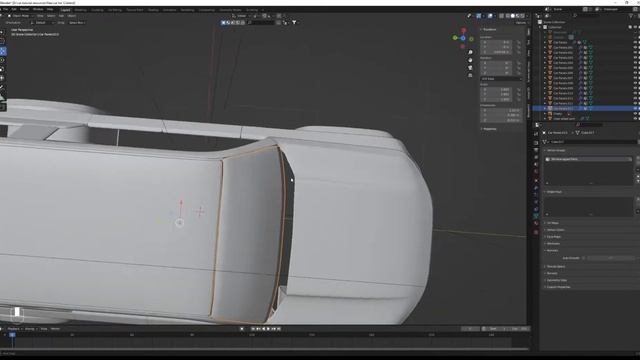Switch to rendered viewport shading

(522, 16)
